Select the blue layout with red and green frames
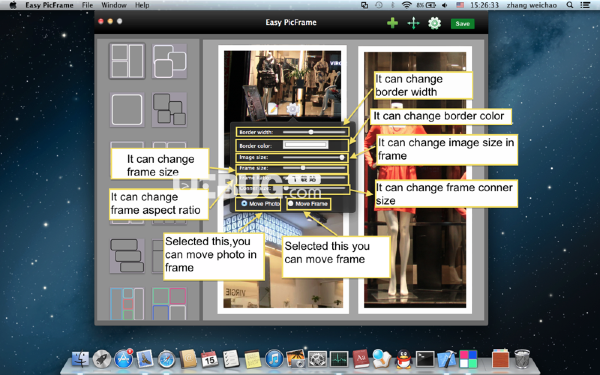Screen dimensions: 600x375 [x=127, y=304]
